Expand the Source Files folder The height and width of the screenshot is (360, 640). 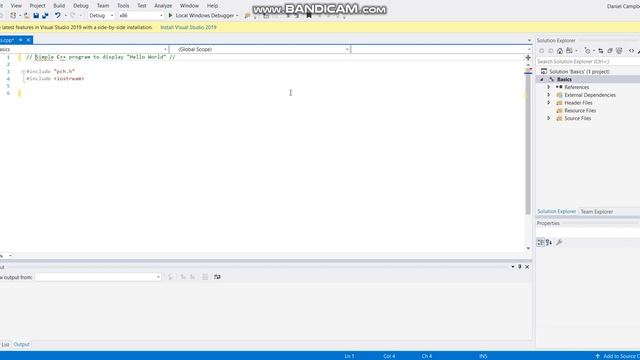coord(549,118)
